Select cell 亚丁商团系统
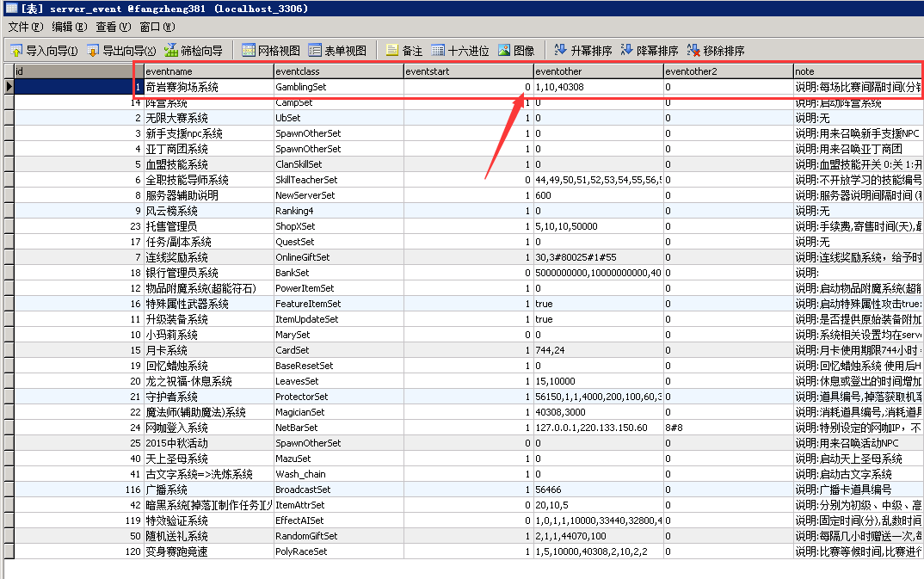Image resolution: width=924 pixels, height=579 pixels. pos(208,149)
